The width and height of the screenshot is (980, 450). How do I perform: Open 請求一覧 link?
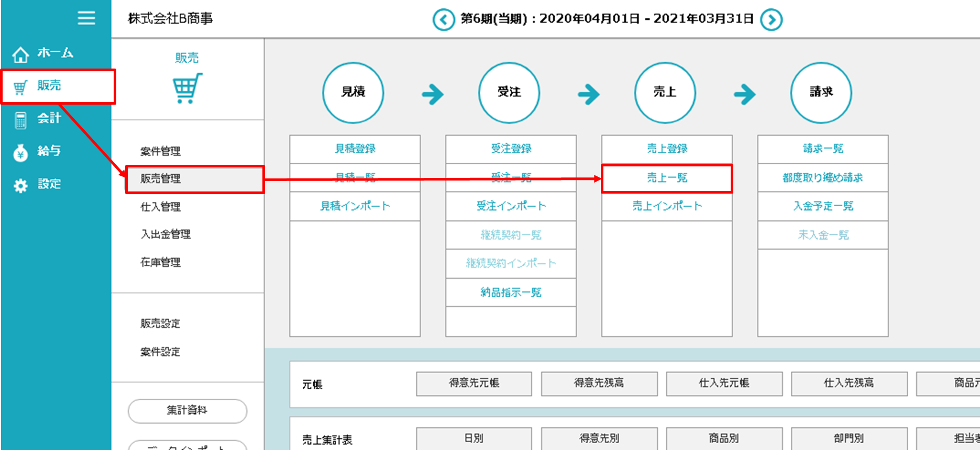click(822, 149)
